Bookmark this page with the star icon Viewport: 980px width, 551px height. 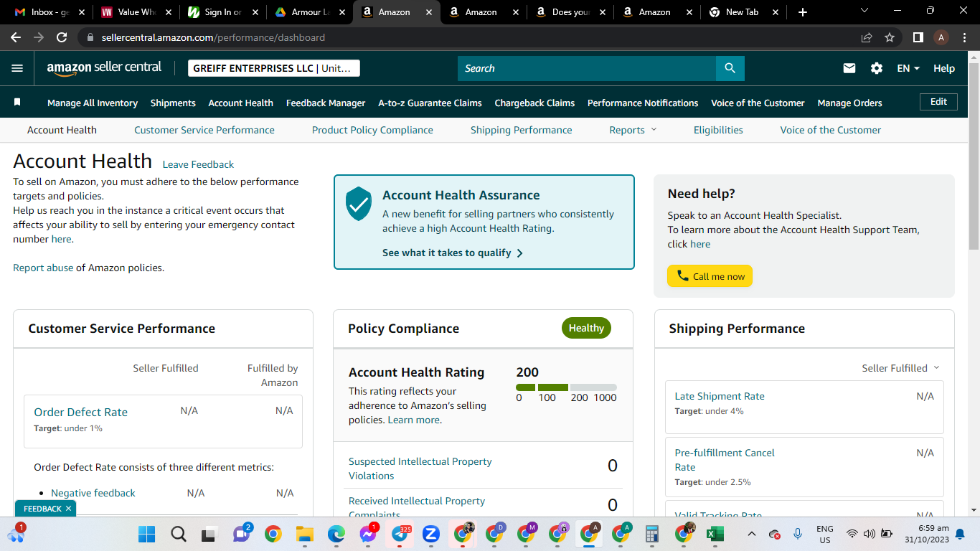(890, 37)
